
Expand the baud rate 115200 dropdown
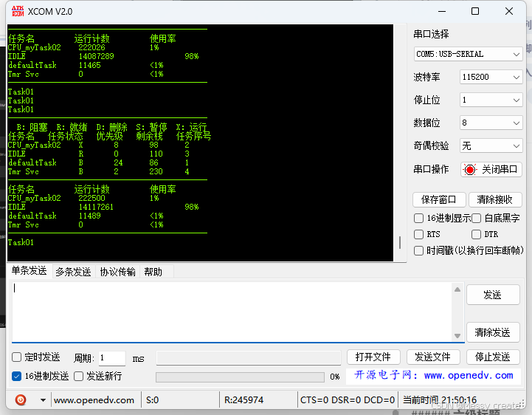(x=491, y=77)
